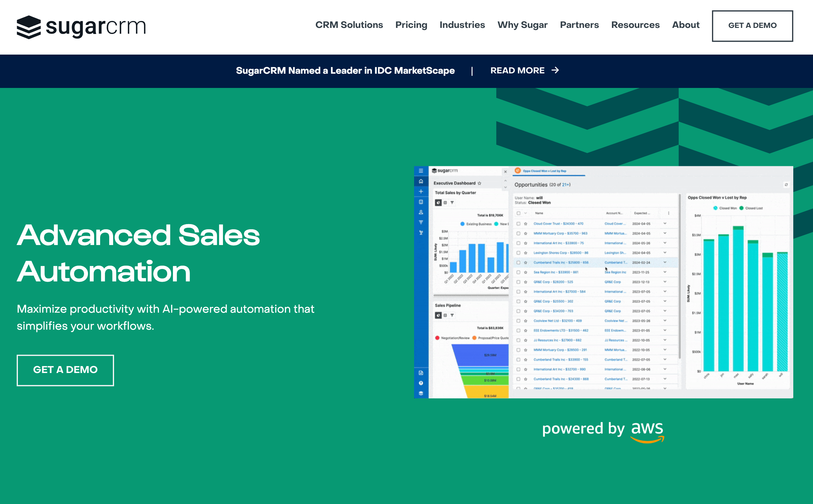Viewport: 813px width, 504px height.
Task: Select table view icon in Sales Pipeline
Action: (445, 315)
